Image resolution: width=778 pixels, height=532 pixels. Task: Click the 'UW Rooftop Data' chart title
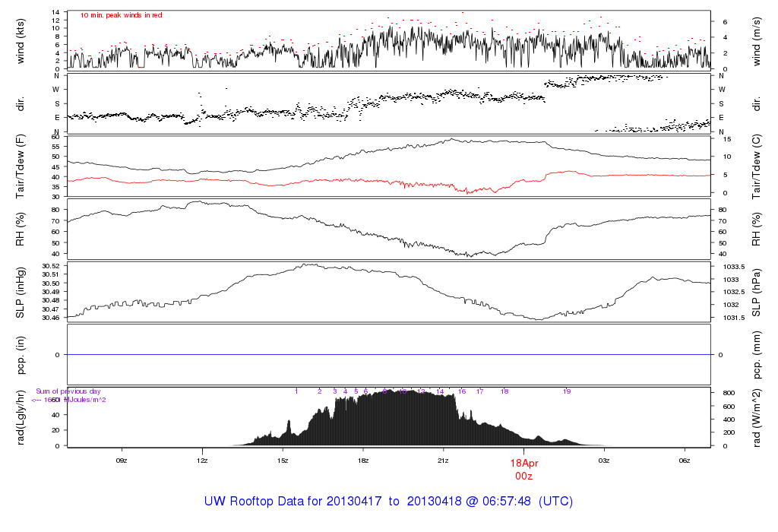[388, 502]
